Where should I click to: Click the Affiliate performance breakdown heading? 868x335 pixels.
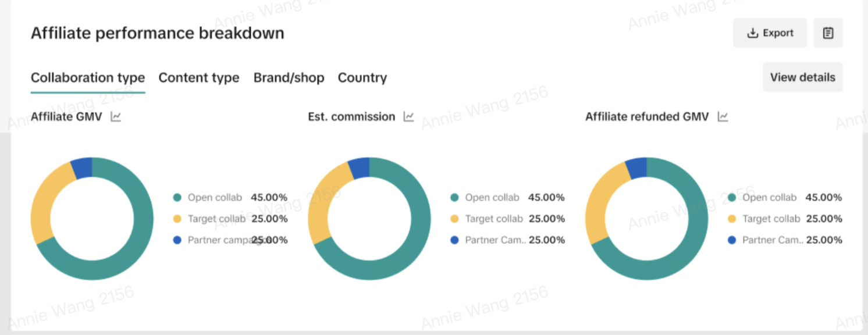tap(158, 33)
